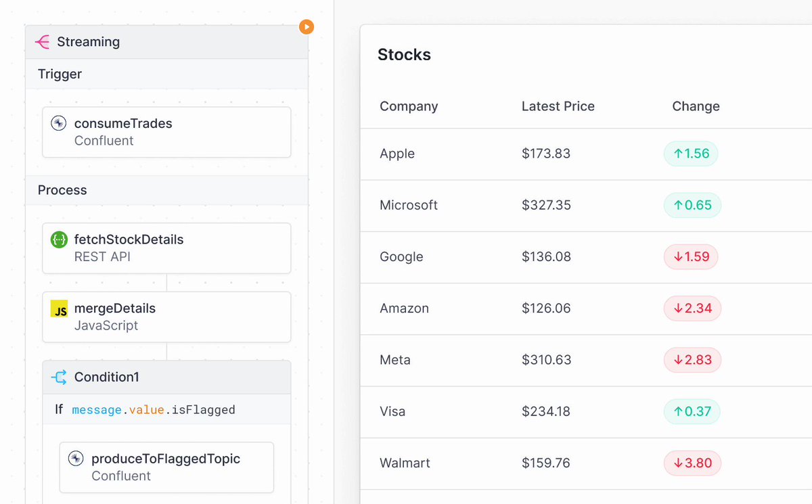The height and width of the screenshot is (504, 812).
Task: Click the Trigger section header
Action: click(x=166, y=74)
